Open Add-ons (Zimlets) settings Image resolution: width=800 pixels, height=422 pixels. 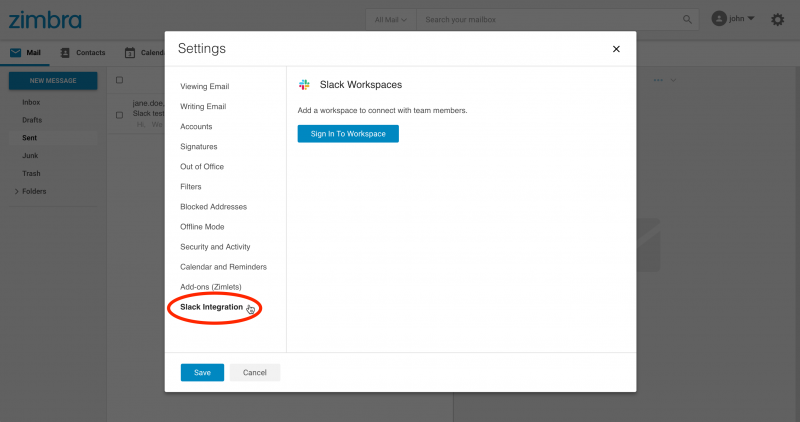point(211,287)
